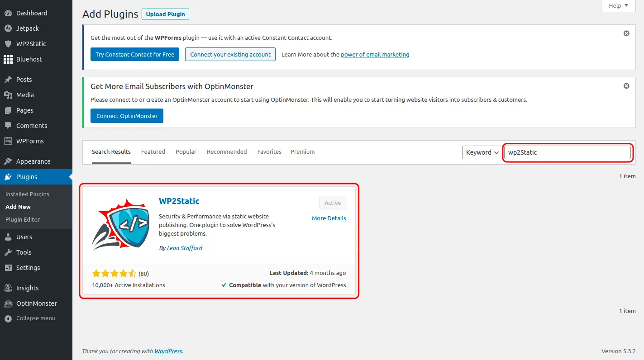The width and height of the screenshot is (644, 360).
Task: Click the Tools wrench icon
Action: coord(8,252)
